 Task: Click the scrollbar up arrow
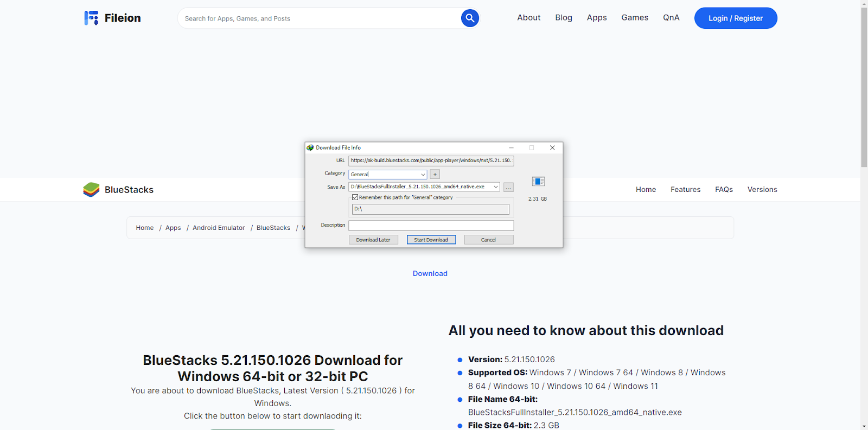[864, 3]
